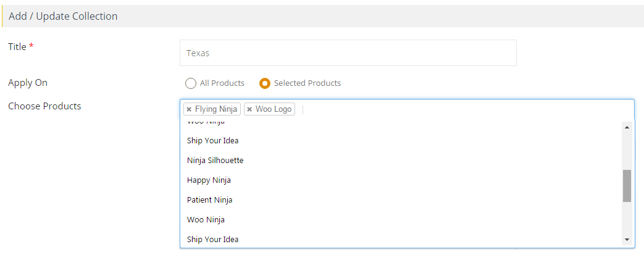Click the Title input field

pos(348,53)
